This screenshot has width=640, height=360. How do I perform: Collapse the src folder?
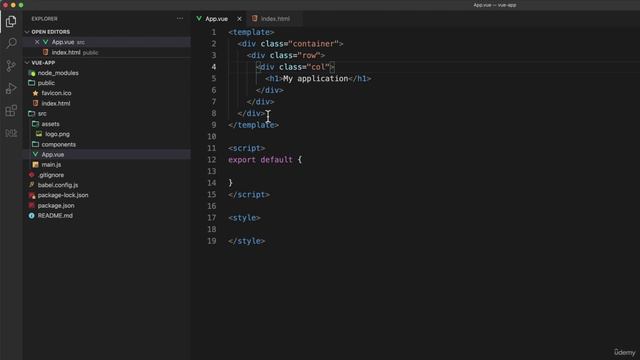click(x=42, y=113)
